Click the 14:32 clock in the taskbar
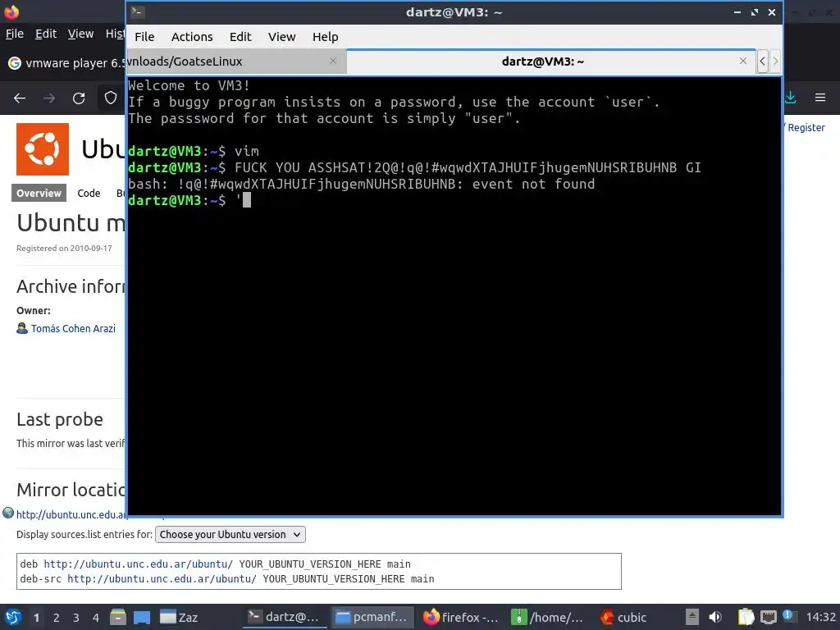Image resolution: width=840 pixels, height=630 pixels. pyautogui.click(x=820, y=617)
